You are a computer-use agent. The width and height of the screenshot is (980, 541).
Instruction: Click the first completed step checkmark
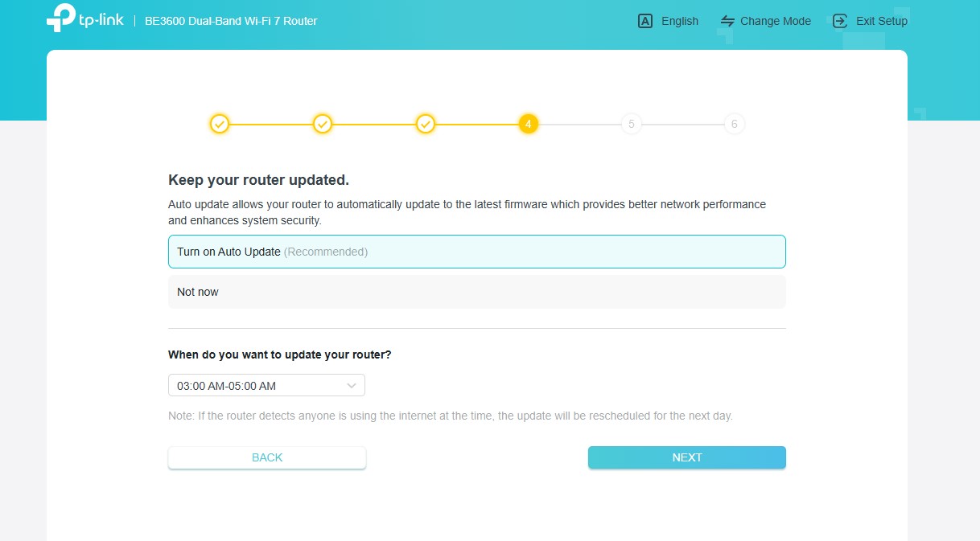tap(220, 124)
